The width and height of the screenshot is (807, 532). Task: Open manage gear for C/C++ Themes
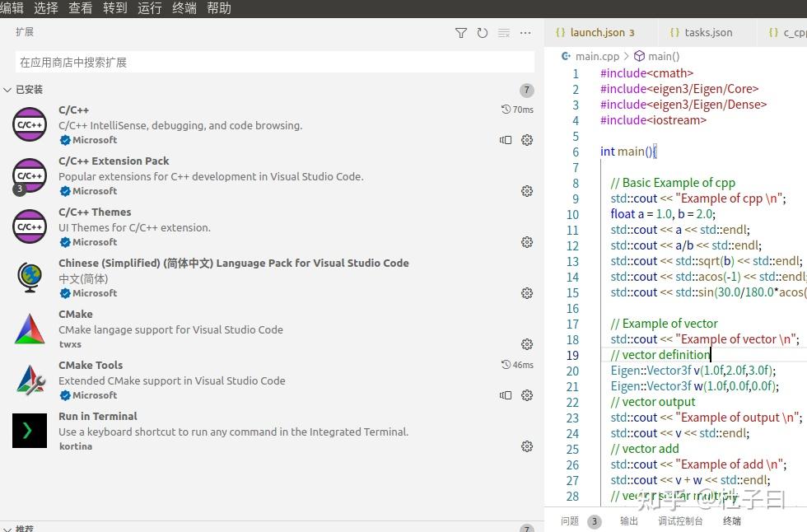[527, 242]
